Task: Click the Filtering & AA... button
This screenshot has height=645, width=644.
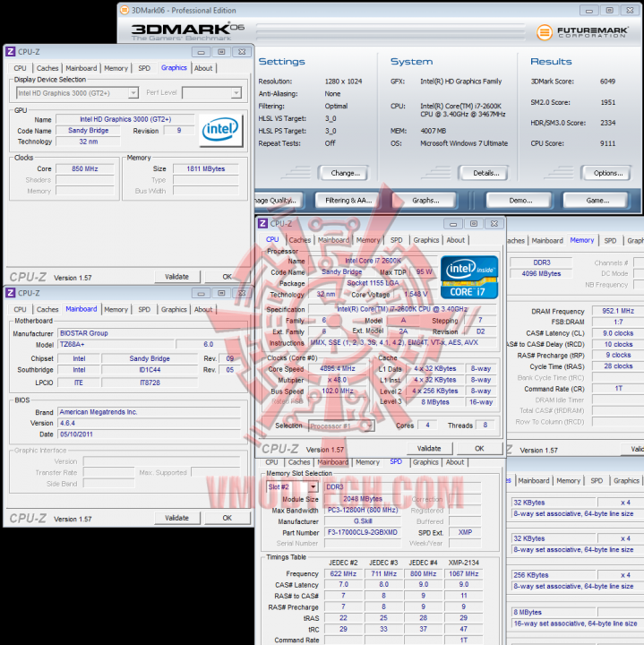Action: [x=348, y=201]
